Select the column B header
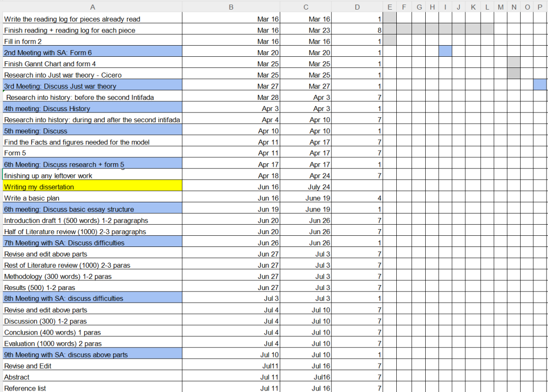The image size is (548, 392). pyautogui.click(x=231, y=7)
